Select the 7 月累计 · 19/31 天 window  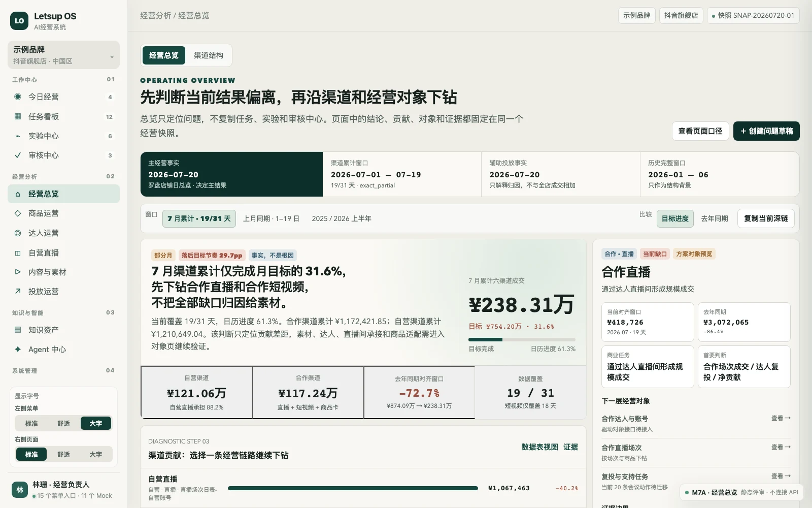pyautogui.click(x=199, y=218)
